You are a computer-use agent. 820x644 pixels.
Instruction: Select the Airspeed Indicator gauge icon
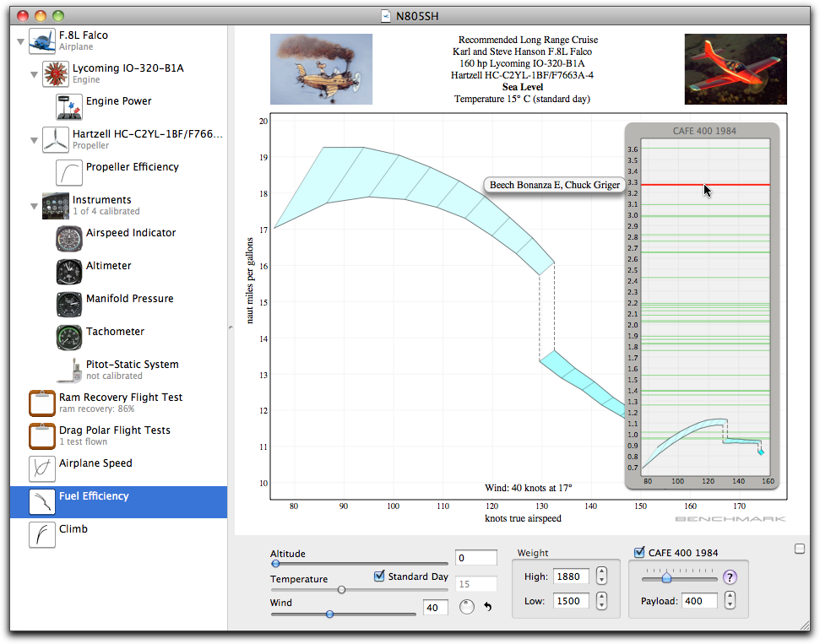69,238
